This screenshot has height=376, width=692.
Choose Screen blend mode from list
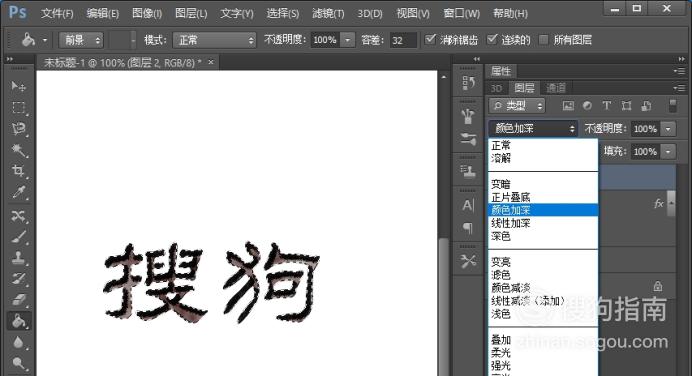[x=543, y=275]
